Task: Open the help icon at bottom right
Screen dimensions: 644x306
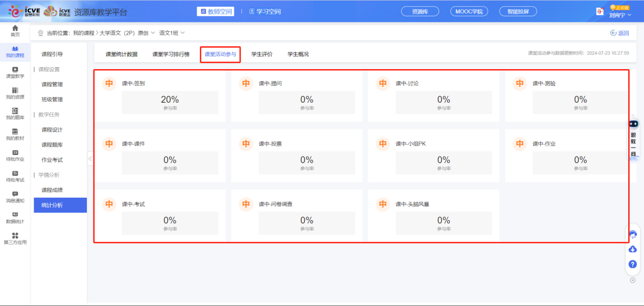Action: click(x=632, y=264)
